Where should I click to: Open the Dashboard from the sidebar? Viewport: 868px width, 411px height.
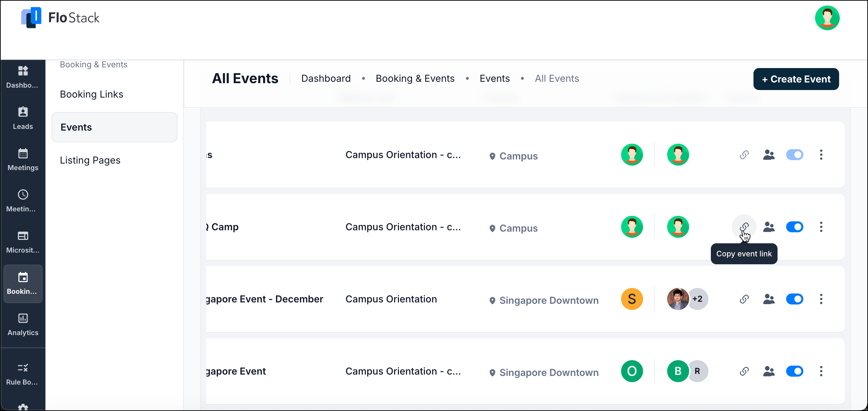[23, 77]
